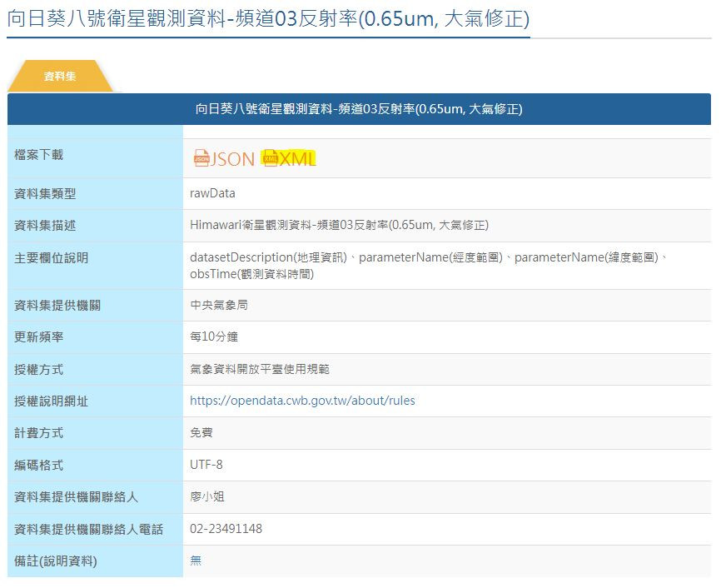Click the 資料集提供機關聯絡人電話 label
Screen dimensions: 721x588
89,530
